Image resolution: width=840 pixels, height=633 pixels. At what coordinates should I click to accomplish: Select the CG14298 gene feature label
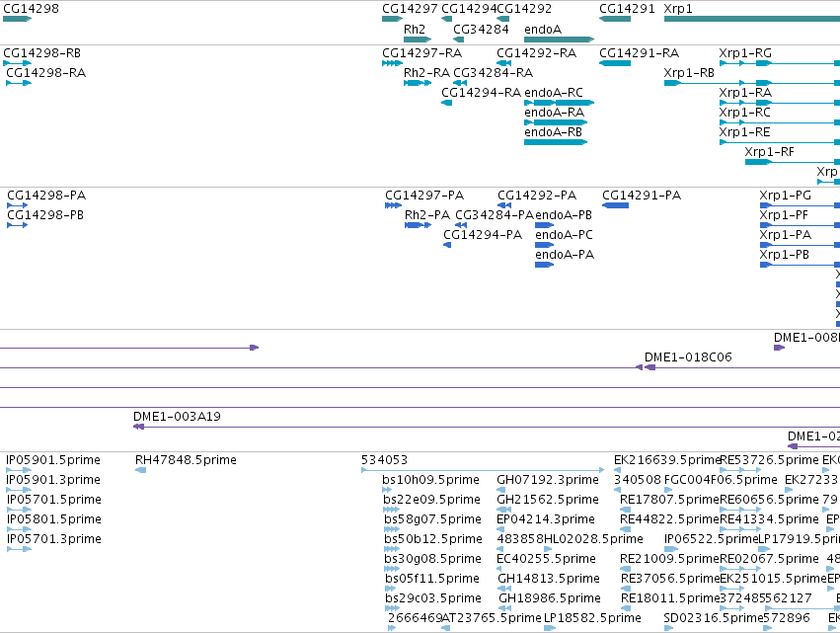pos(31,9)
